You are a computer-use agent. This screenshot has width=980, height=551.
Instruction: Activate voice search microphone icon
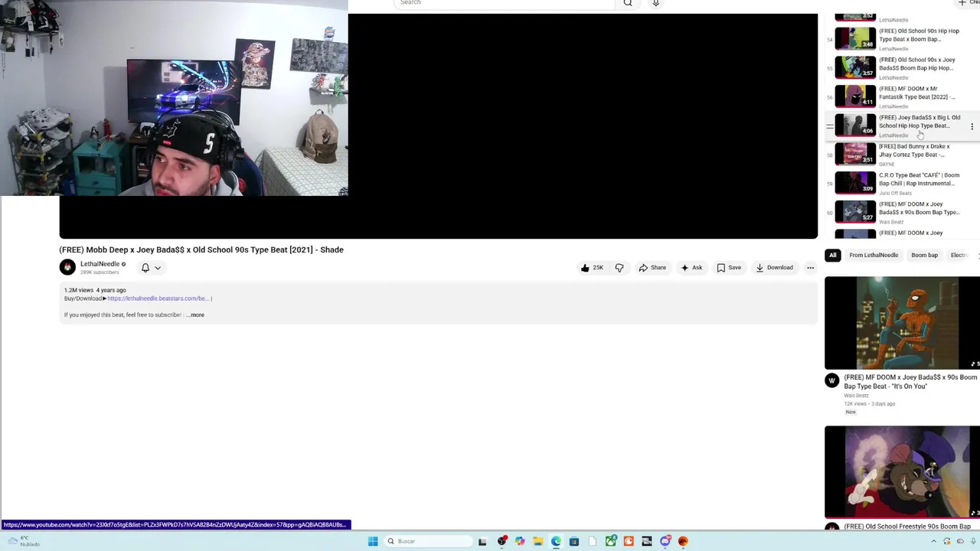(x=655, y=3)
